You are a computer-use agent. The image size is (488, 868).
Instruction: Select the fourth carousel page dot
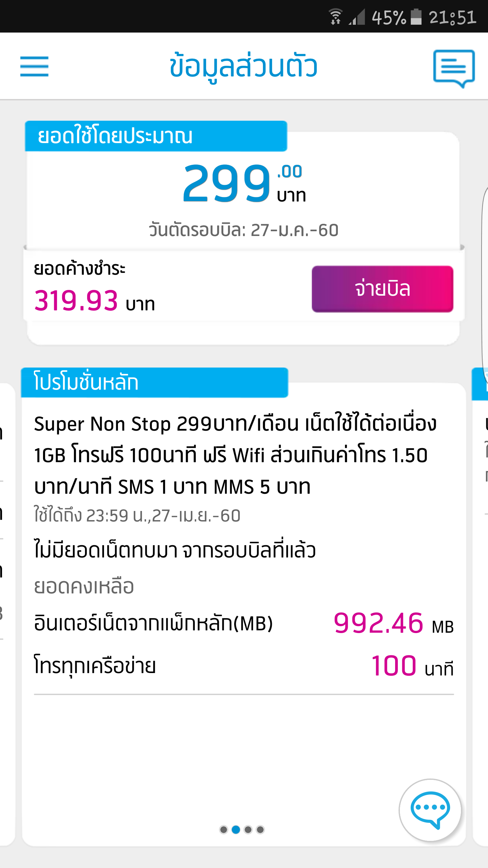[260, 829]
